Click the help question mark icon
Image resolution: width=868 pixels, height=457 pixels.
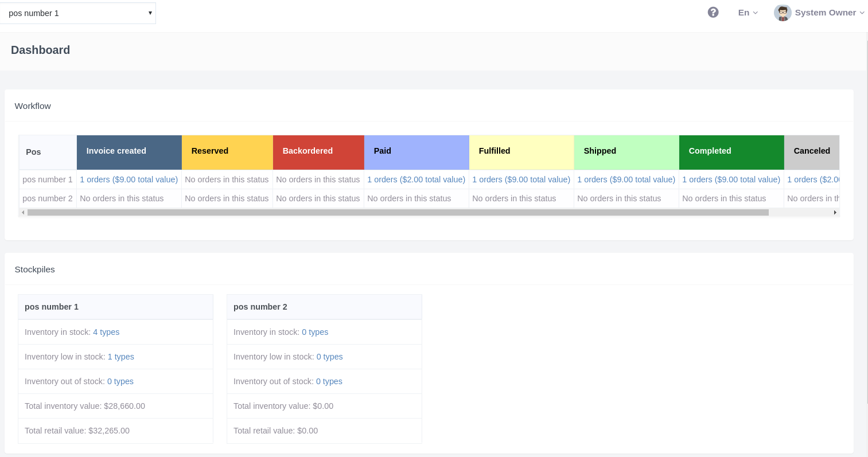(x=713, y=13)
